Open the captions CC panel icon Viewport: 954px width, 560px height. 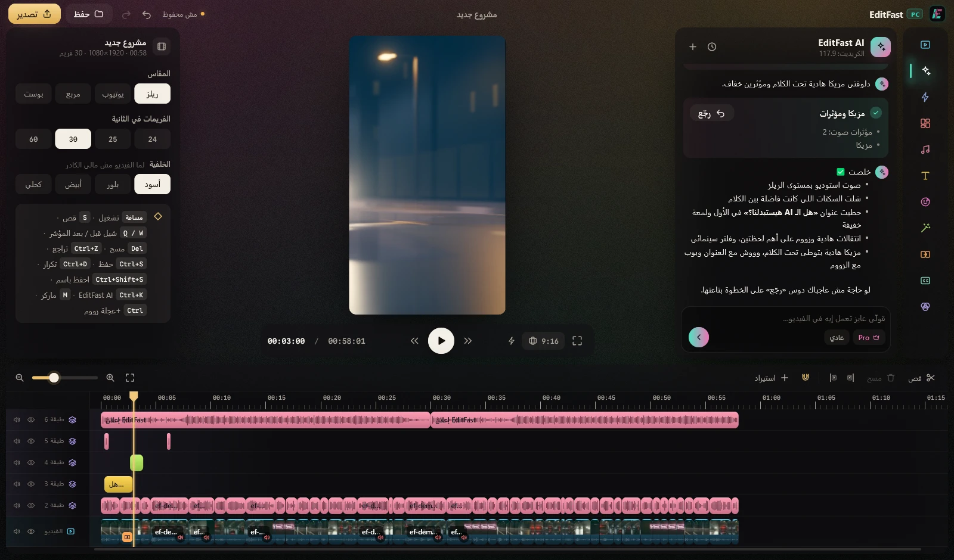tap(925, 281)
